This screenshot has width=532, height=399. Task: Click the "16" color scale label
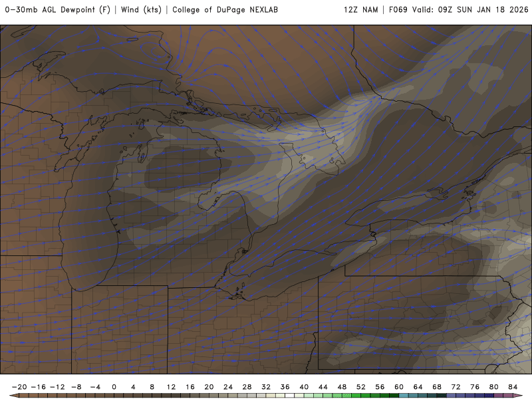(x=190, y=387)
